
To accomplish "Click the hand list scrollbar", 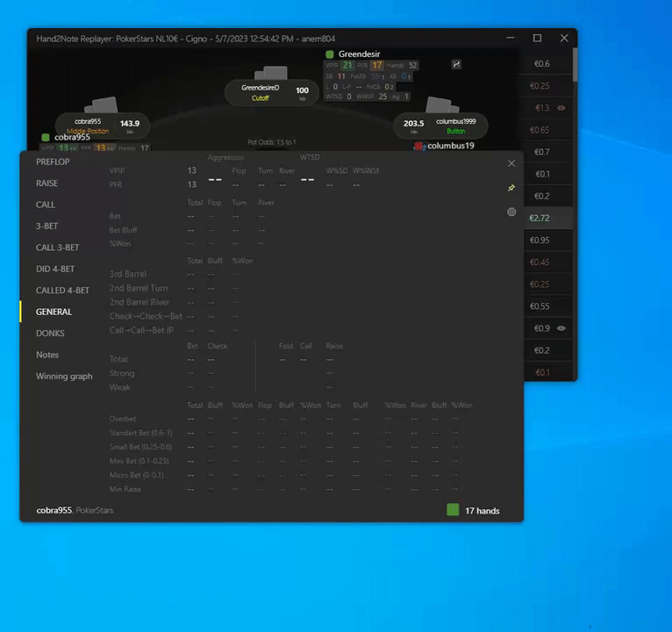I will click(575, 64).
